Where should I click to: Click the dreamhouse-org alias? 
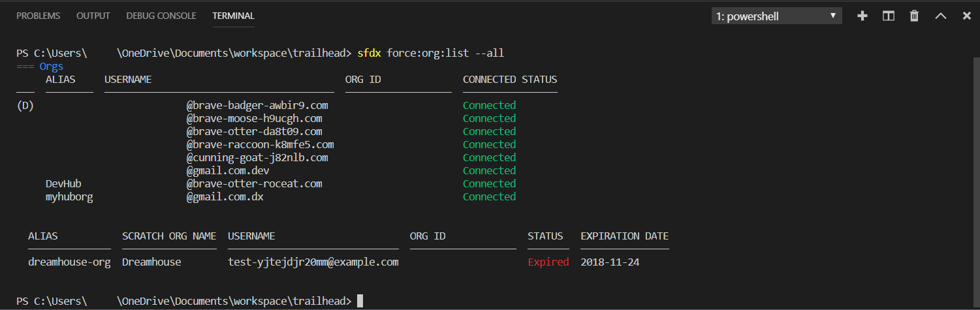click(69, 262)
